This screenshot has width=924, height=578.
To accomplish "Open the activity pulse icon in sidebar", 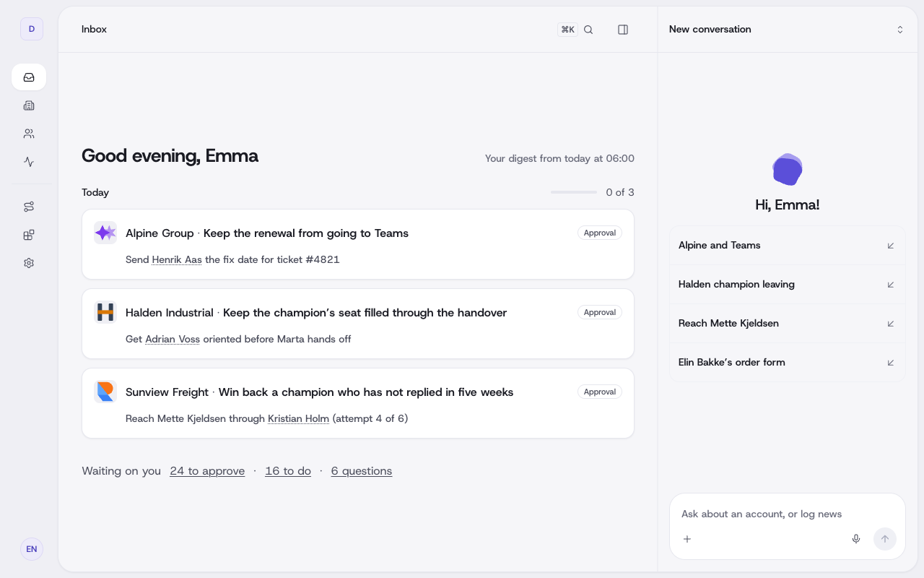I will coord(29,162).
